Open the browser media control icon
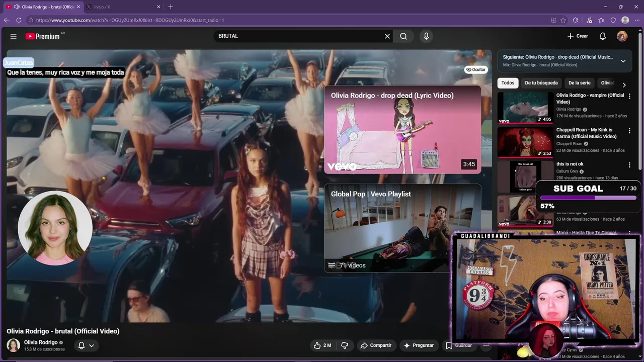This screenshot has width=644, height=362. click(x=590, y=20)
